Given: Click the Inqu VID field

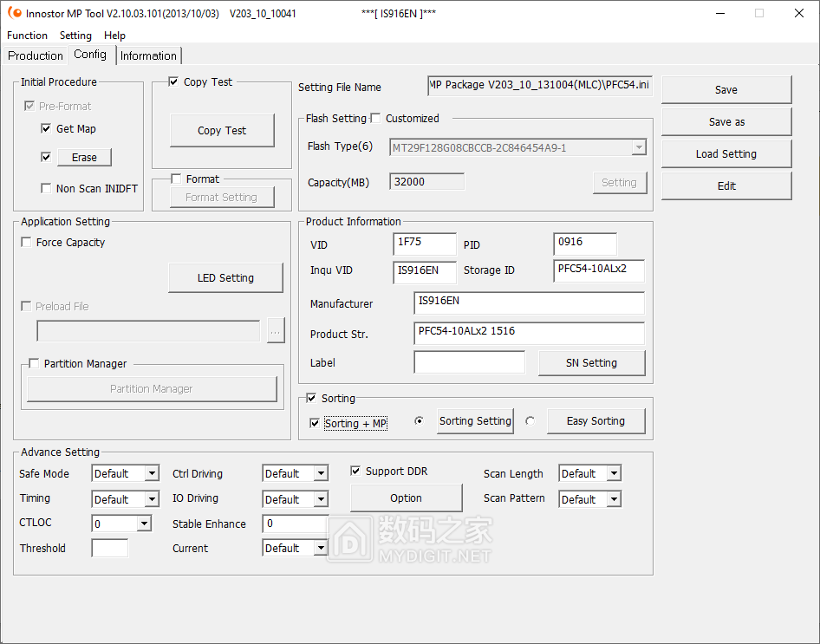Looking at the screenshot, I should tap(425, 272).
